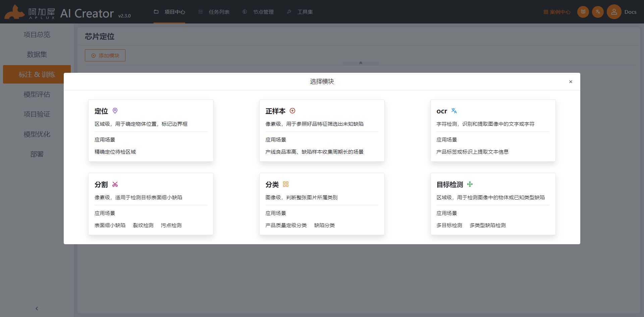644x317 pixels.
Task: Click the 产品标签或标识上提取文本信息 text
Action: click(x=472, y=152)
